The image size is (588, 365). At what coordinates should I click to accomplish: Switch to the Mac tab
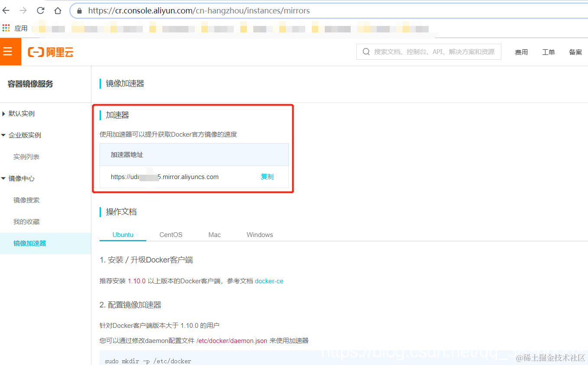tap(214, 234)
